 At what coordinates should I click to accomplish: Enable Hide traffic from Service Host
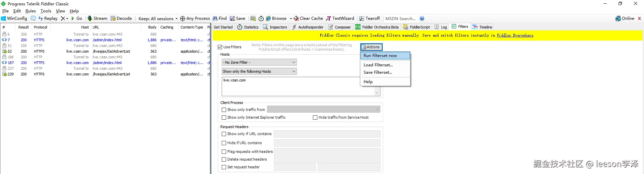pos(315,118)
